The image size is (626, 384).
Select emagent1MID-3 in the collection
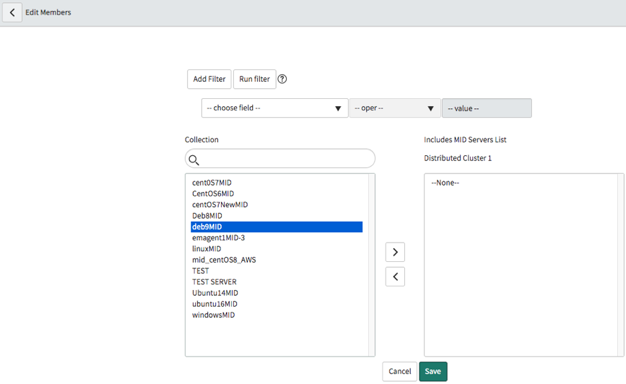pyautogui.click(x=277, y=238)
